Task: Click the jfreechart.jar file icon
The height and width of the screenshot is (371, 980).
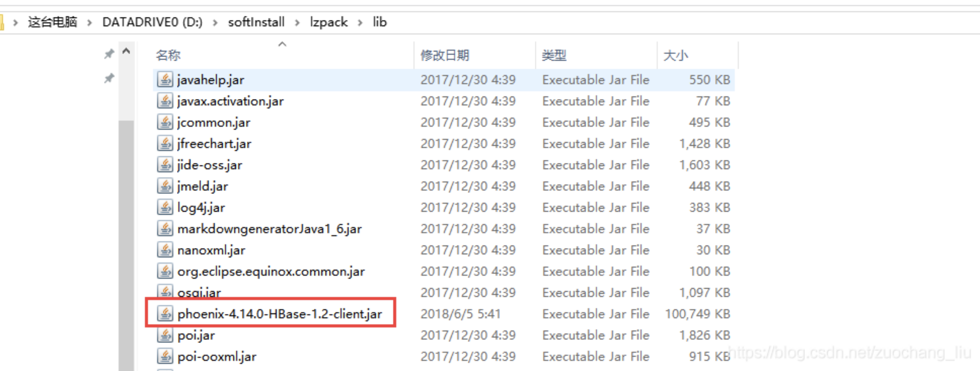Action: pos(165,143)
